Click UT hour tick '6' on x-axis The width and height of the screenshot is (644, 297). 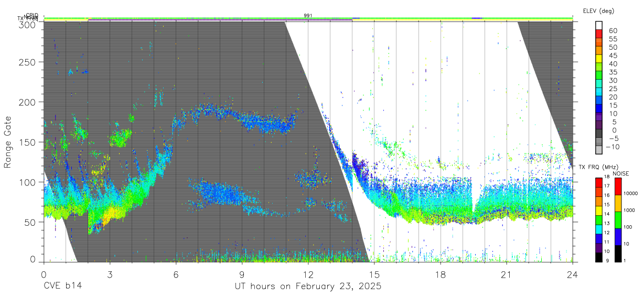pos(176,274)
